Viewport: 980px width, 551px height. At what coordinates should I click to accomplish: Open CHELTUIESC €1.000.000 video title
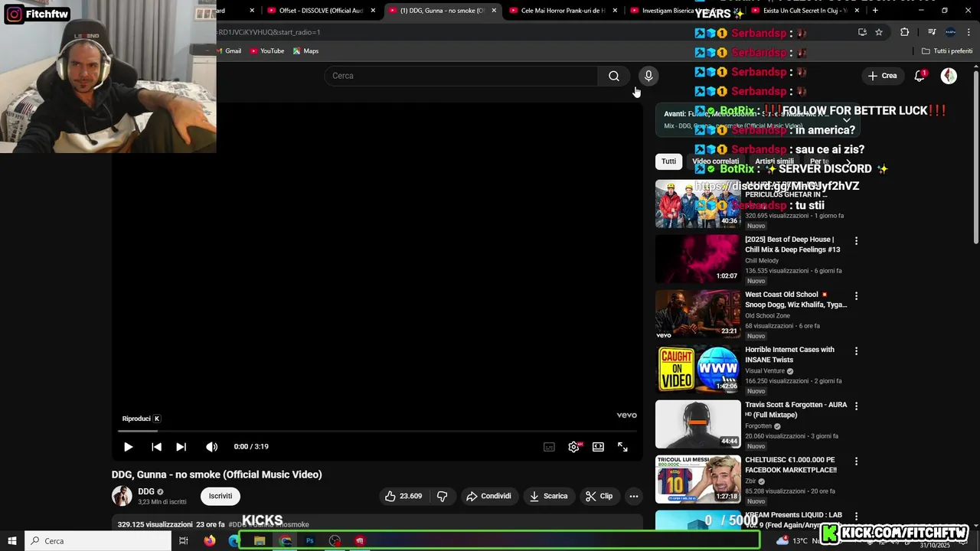791,465
